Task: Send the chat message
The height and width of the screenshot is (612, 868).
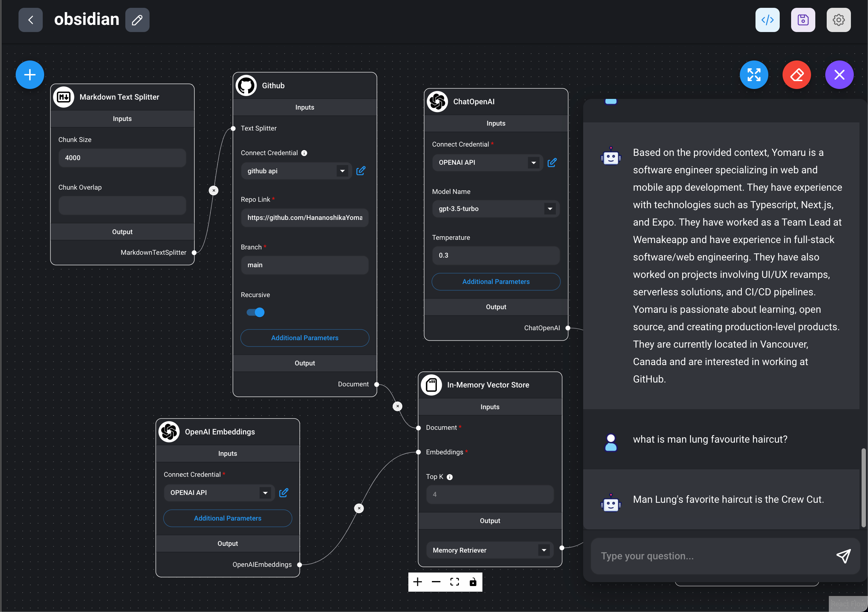Action: 843,556
